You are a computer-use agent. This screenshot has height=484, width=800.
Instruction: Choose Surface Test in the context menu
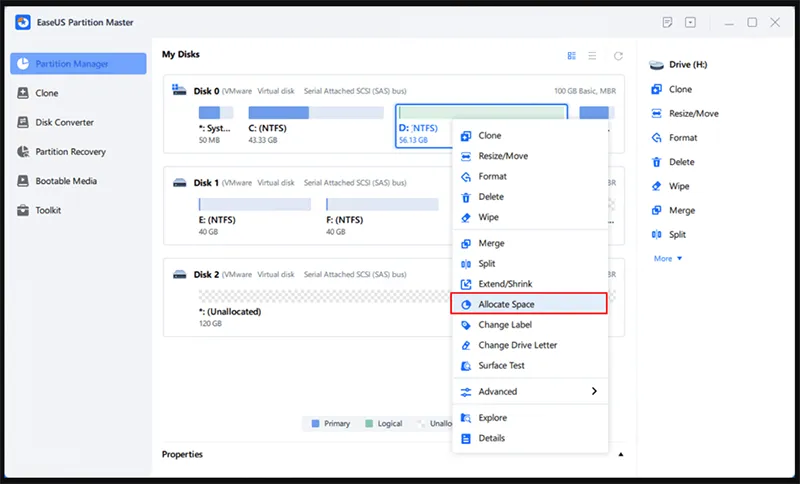point(530,366)
